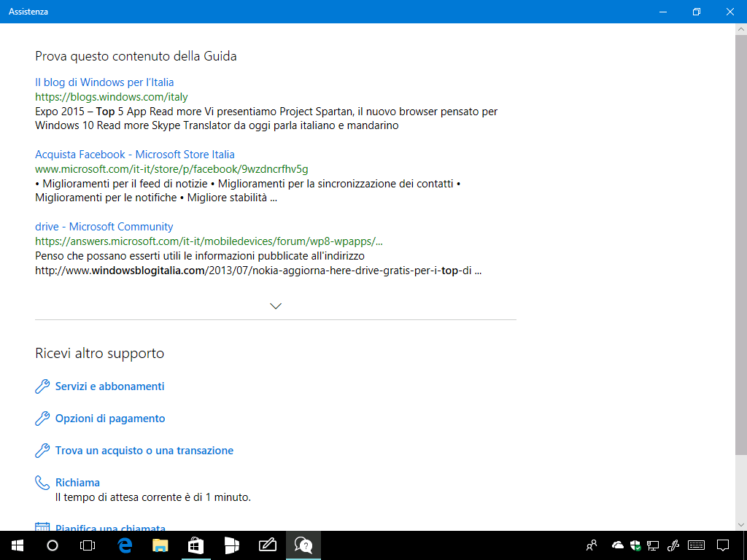The width and height of the screenshot is (747, 560).
Task: Open Task View from the taskbar
Action: (88, 545)
